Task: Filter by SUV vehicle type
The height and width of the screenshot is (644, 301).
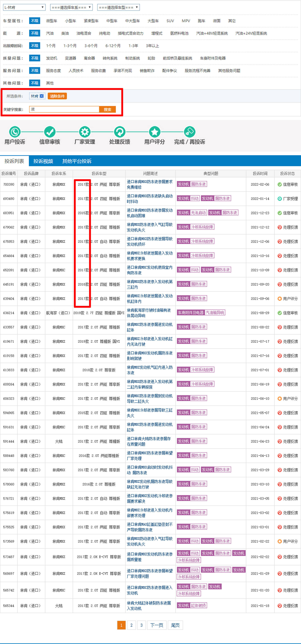Action: (170, 21)
